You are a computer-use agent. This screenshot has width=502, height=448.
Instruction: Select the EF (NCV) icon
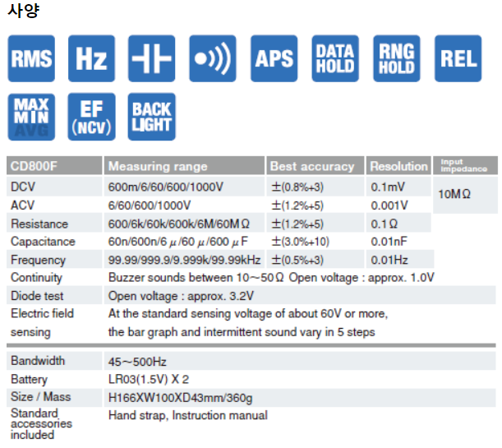(91, 117)
